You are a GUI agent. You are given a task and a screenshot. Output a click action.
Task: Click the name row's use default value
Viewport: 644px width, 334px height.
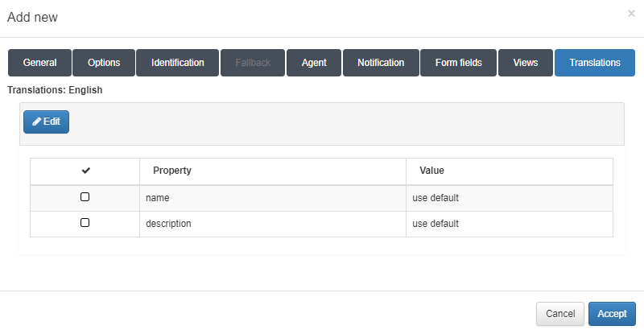pos(436,198)
